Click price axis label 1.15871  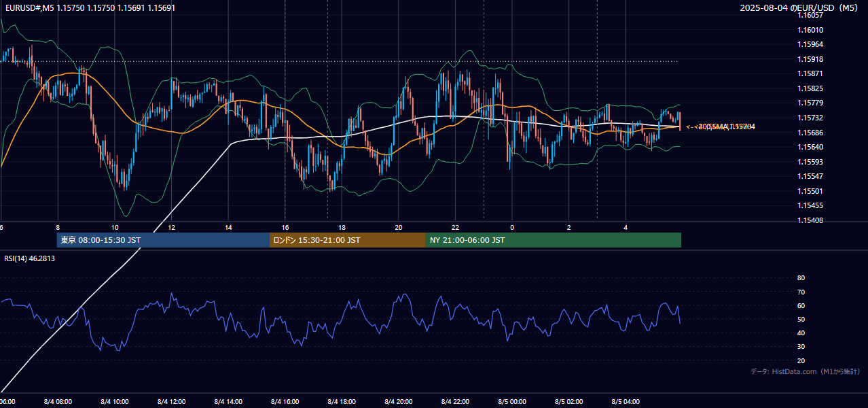click(x=810, y=73)
